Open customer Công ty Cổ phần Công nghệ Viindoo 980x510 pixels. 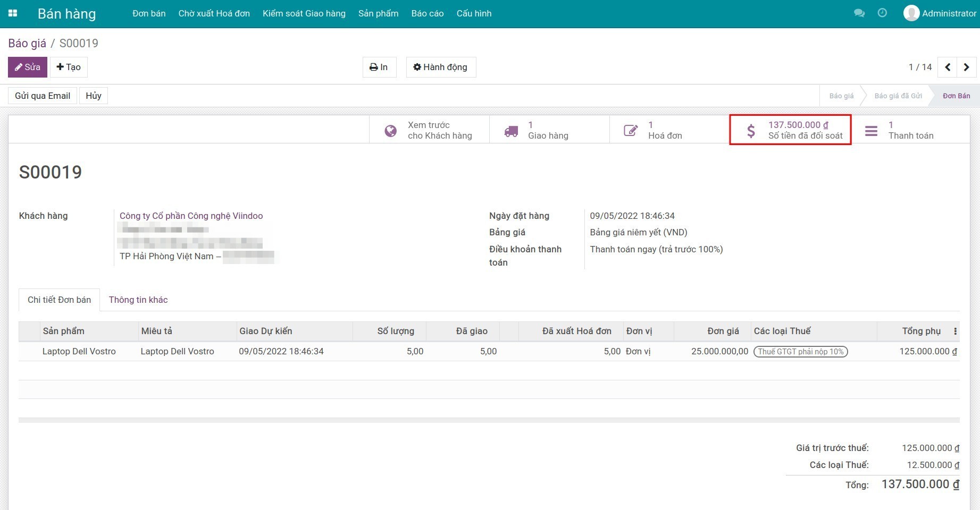(x=191, y=216)
